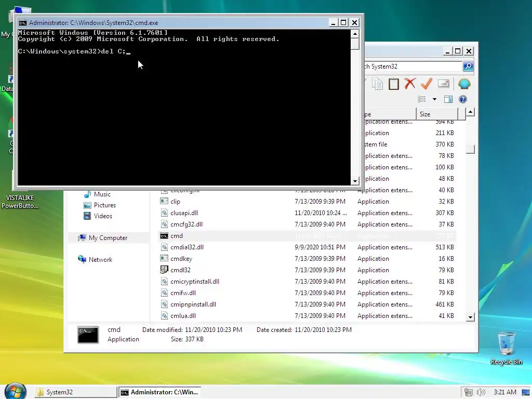Viewport: 532px width, 399px height.
Task: Click the search magnifier button in Explorer
Action: (x=468, y=66)
